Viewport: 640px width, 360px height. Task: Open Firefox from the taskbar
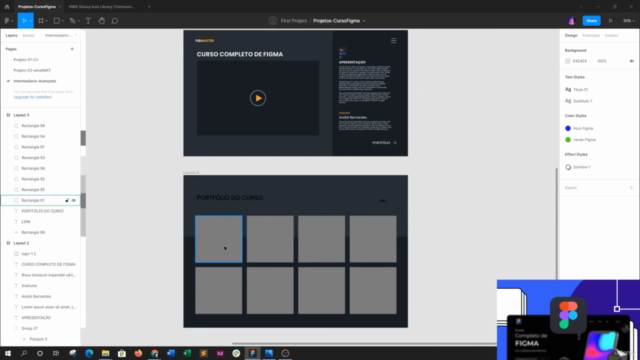tap(138, 353)
